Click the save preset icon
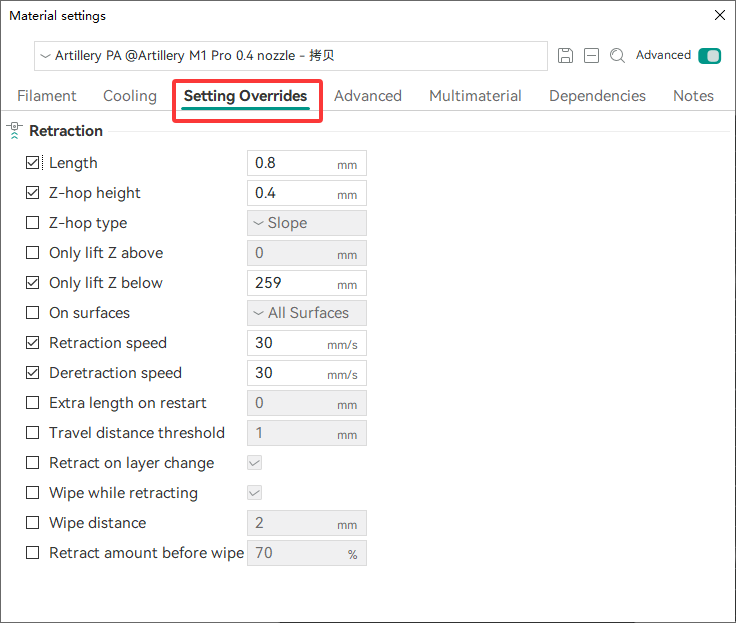This screenshot has width=736, height=623. click(x=565, y=56)
